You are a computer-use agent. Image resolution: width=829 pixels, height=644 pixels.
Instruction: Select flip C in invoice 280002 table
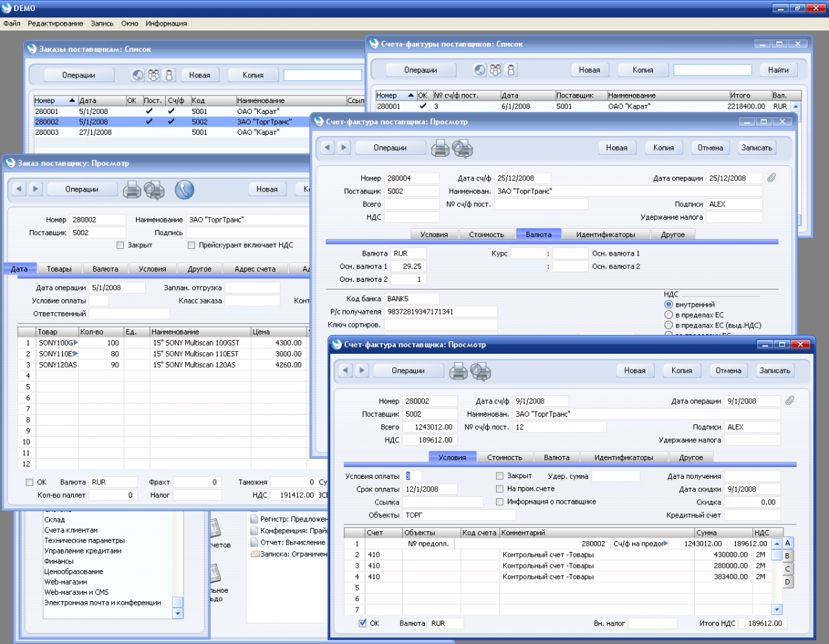[788, 569]
